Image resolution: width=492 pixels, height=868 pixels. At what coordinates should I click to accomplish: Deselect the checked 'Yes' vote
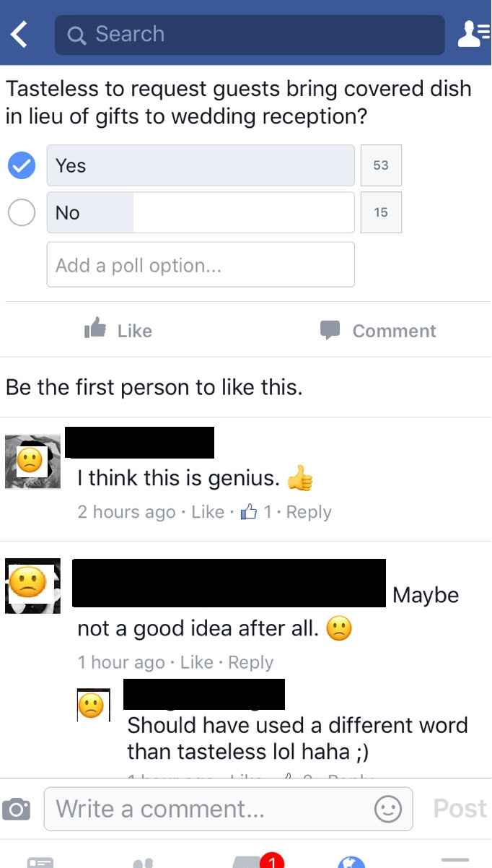tap(21, 165)
